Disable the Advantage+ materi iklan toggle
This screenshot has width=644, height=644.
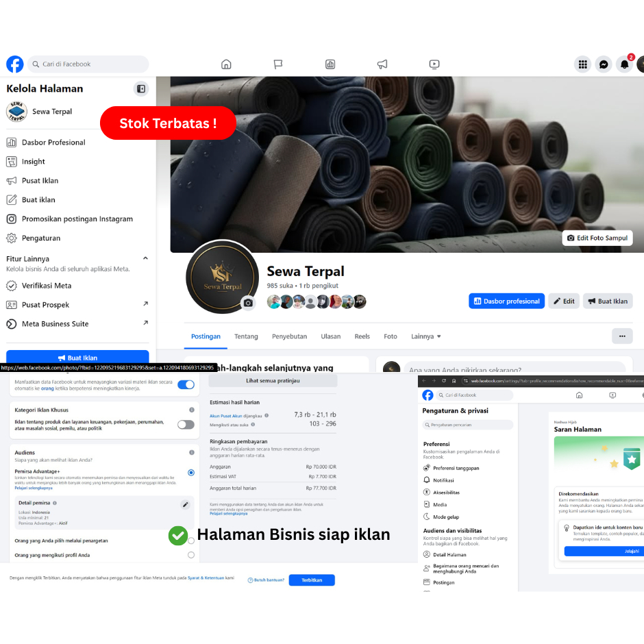185,386
